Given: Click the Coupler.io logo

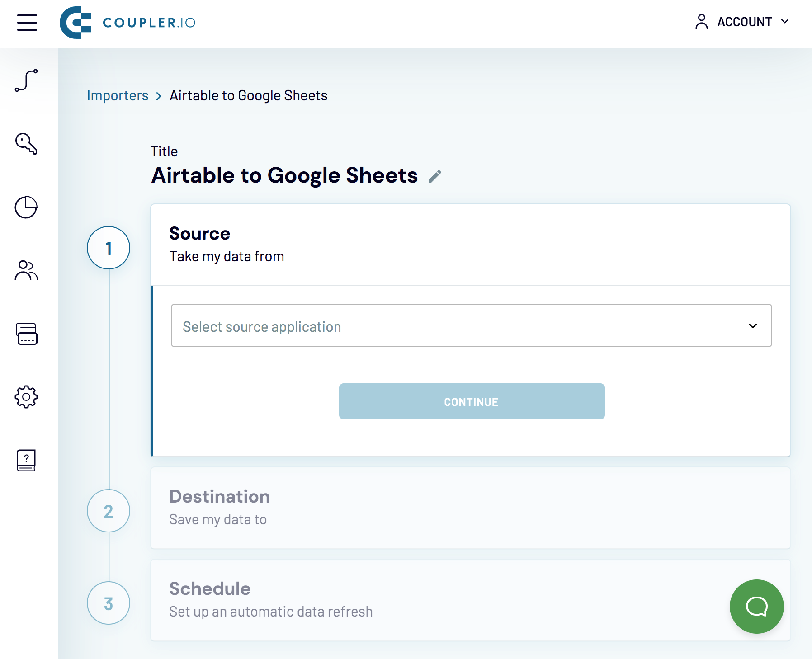Looking at the screenshot, I should (x=127, y=22).
